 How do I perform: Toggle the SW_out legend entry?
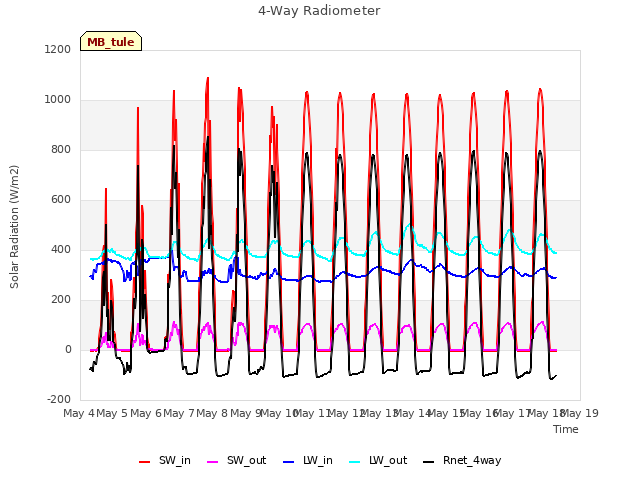(x=237, y=460)
